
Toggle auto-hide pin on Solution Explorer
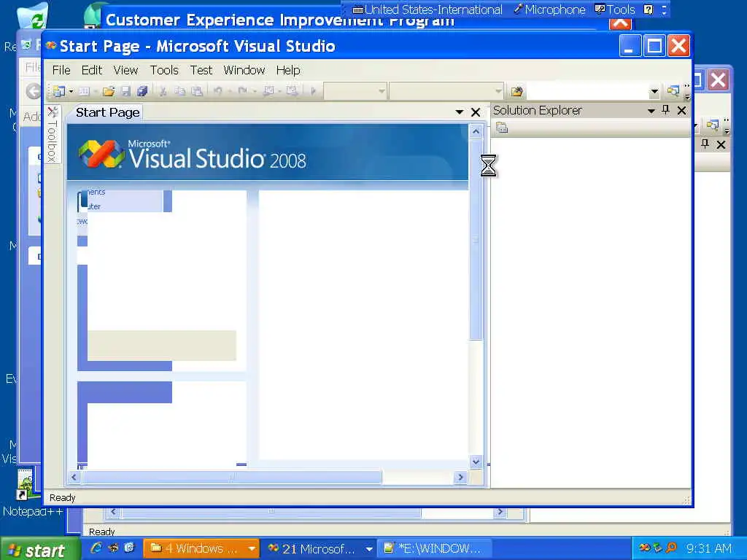coord(666,110)
